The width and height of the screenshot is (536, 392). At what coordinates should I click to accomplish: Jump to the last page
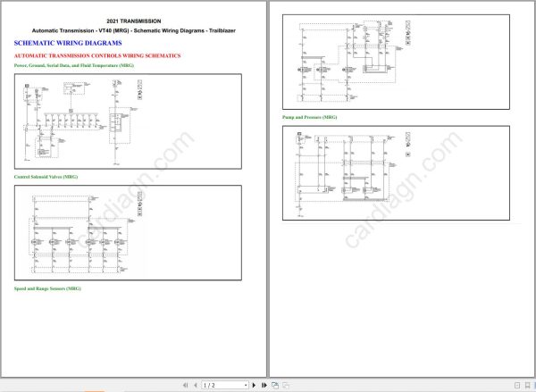pos(264,385)
